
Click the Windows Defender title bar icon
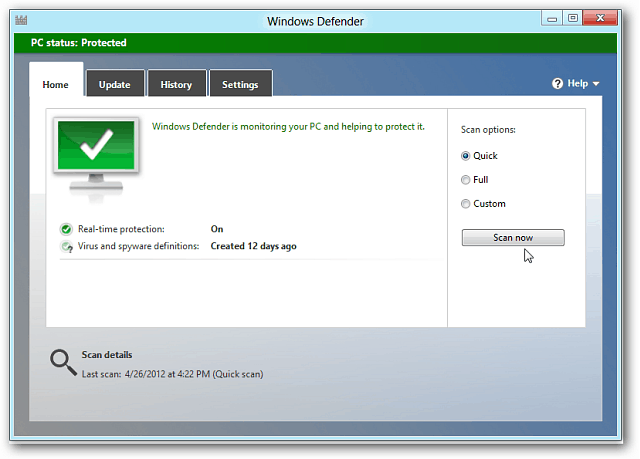pyautogui.click(x=21, y=20)
